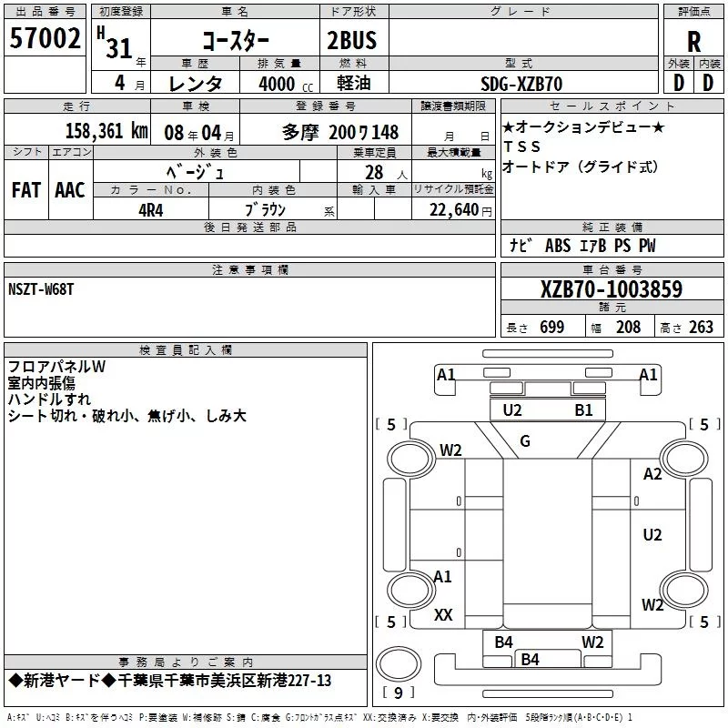
Task: Click the inspector note 室内内張傷
Action: (x=41, y=383)
